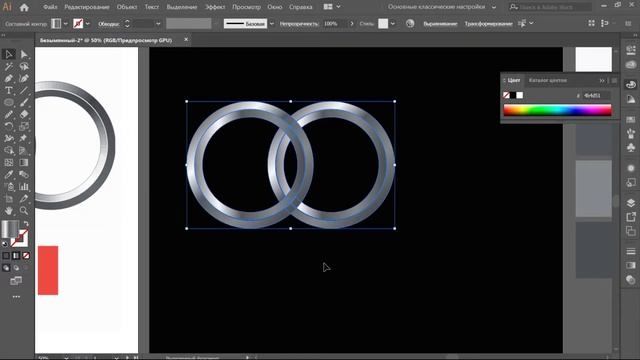
Task: Open stroke weight dropdown
Action: pyautogui.click(x=158, y=24)
